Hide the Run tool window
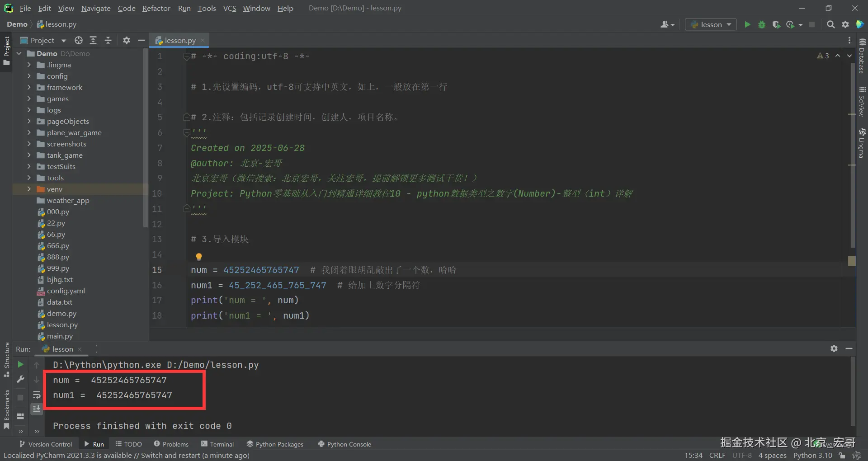 tap(849, 348)
